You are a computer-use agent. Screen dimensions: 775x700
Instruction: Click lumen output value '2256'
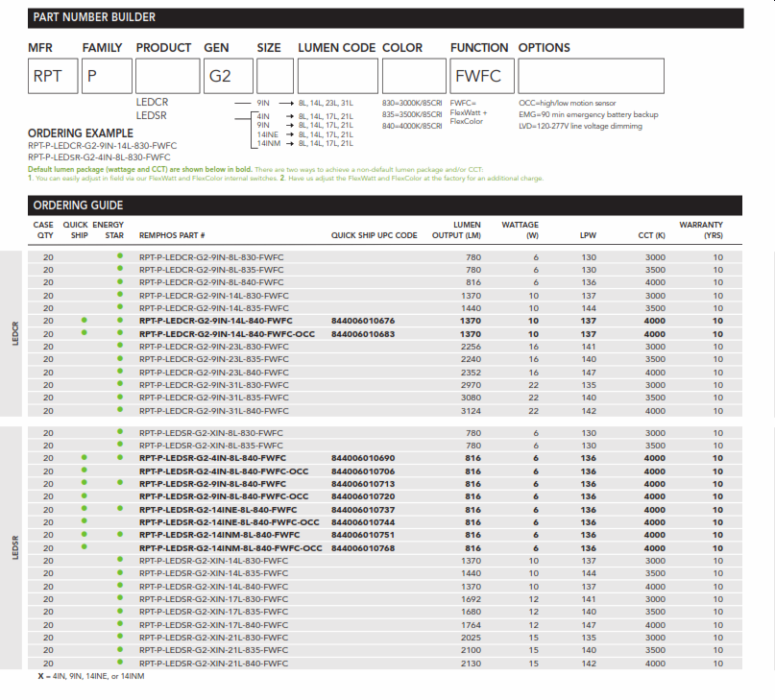[x=471, y=347]
